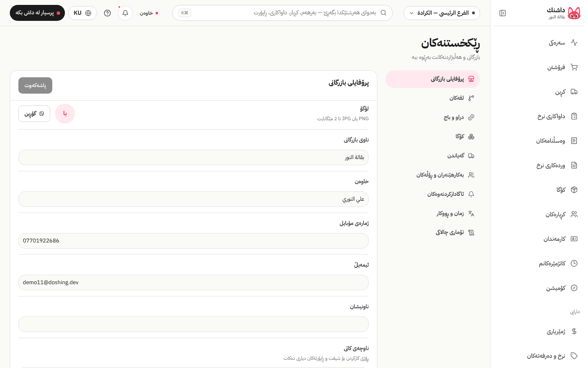588x368 pixels.
Task: Open وەسڵنامەکان receipts icon
Action: coord(574,141)
